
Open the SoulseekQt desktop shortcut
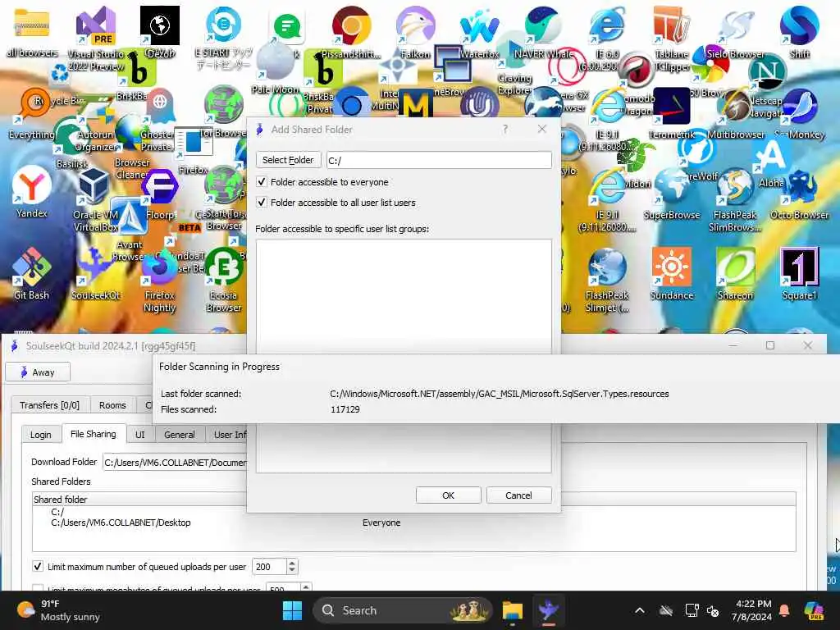coord(95,273)
